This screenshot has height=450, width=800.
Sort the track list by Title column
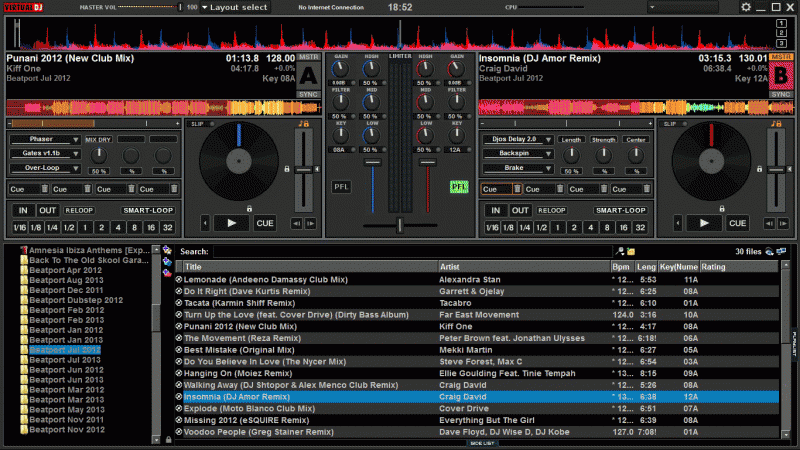click(x=310, y=267)
